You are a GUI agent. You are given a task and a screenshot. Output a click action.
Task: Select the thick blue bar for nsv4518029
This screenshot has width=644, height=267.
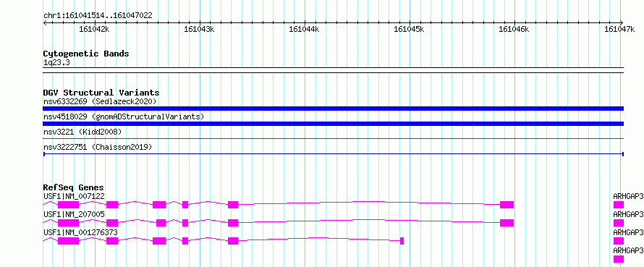[x=333, y=124]
